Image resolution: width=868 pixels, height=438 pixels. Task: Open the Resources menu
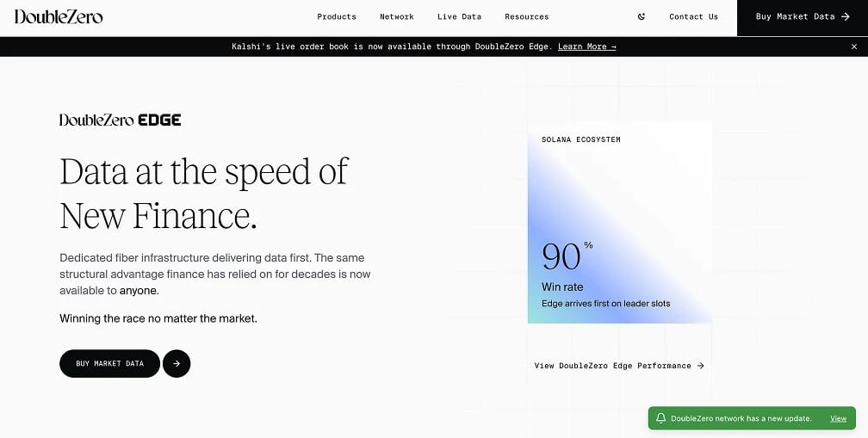[527, 16]
